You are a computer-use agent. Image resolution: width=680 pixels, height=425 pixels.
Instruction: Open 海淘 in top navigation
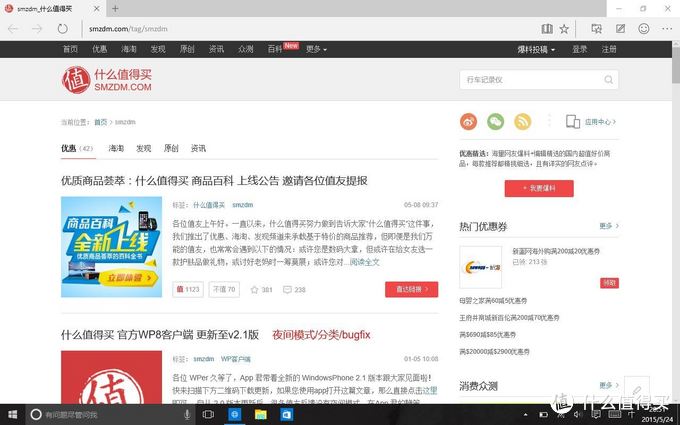pos(129,49)
